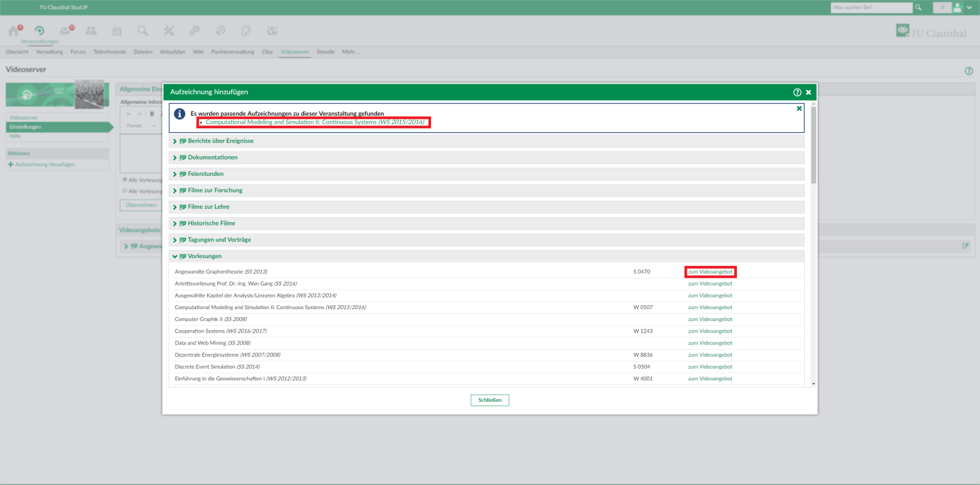The width and height of the screenshot is (980, 485).
Task: Dismiss the info message with the green X
Action: tap(799, 109)
